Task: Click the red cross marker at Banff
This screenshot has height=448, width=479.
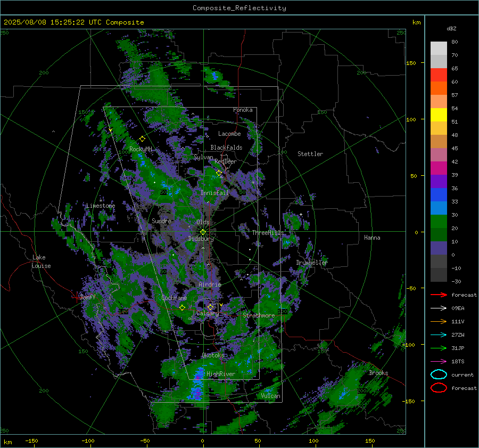Action: coord(76,297)
